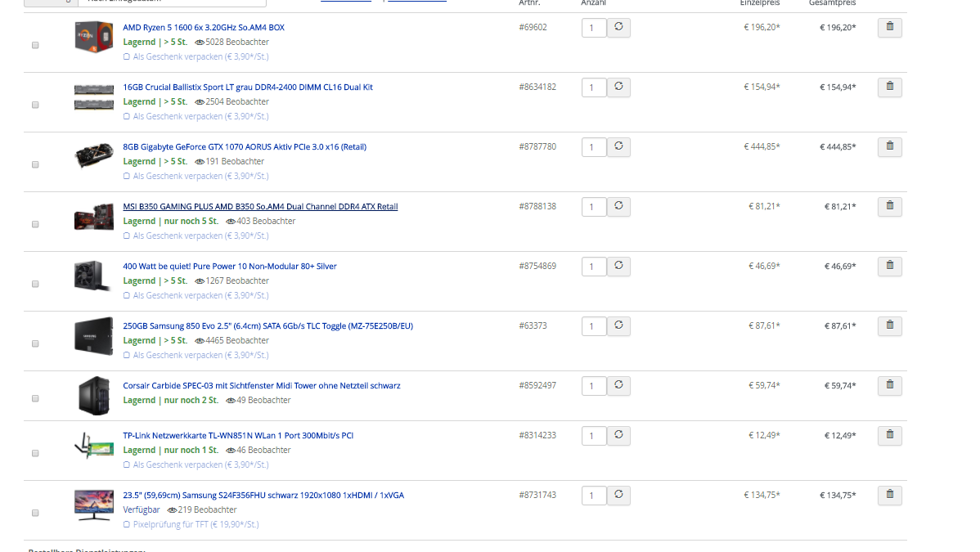The height and width of the screenshot is (552, 980).
Task: Select the AMD Ryzen 5 1600 row checkbox
Action: (x=35, y=45)
